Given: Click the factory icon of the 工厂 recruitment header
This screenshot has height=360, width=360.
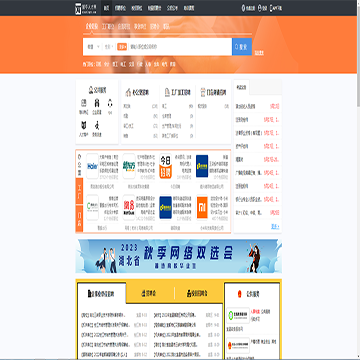Looking at the screenshot, I should click(167, 92).
